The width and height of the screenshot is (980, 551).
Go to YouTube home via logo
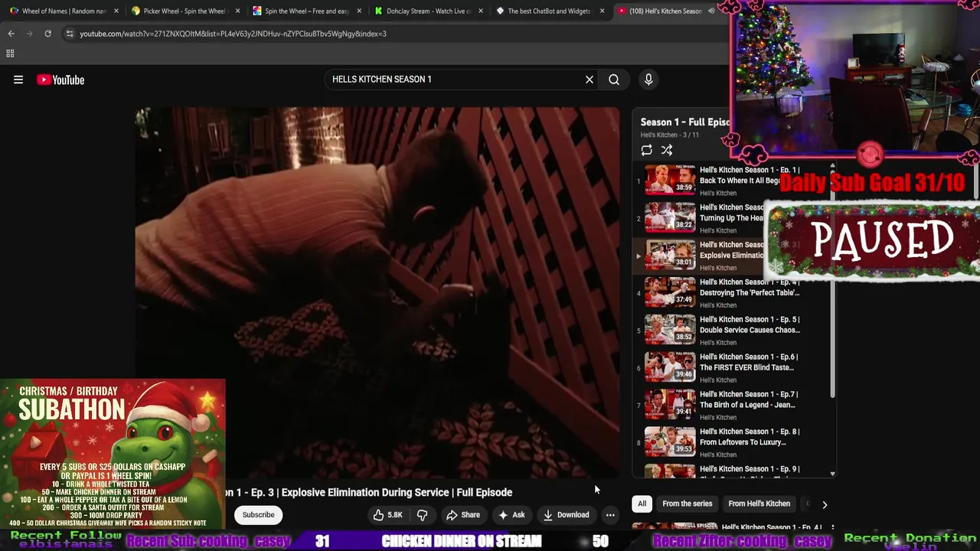pyautogui.click(x=60, y=80)
